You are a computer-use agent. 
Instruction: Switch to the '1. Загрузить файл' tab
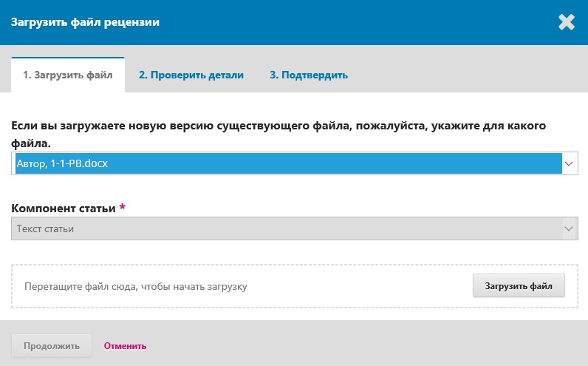[x=68, y=75]
